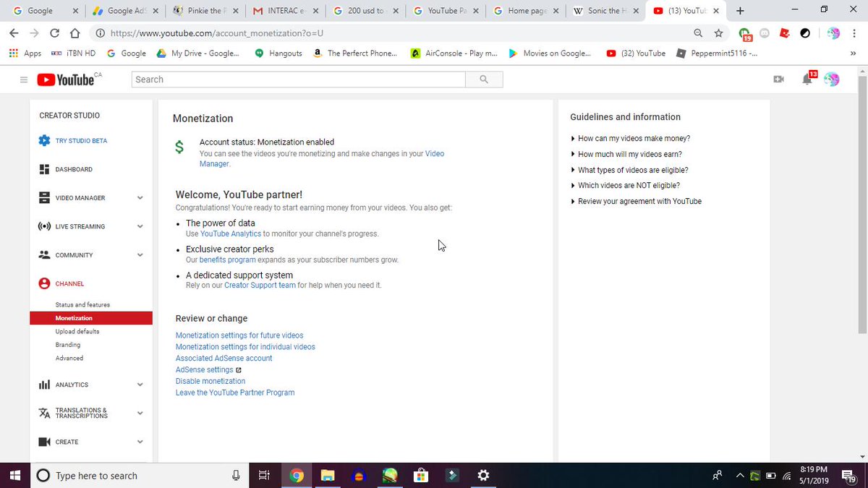Switch to 200 usd to search tab
The width and height of the screenshot is (868, 488).
pos(365,11)
